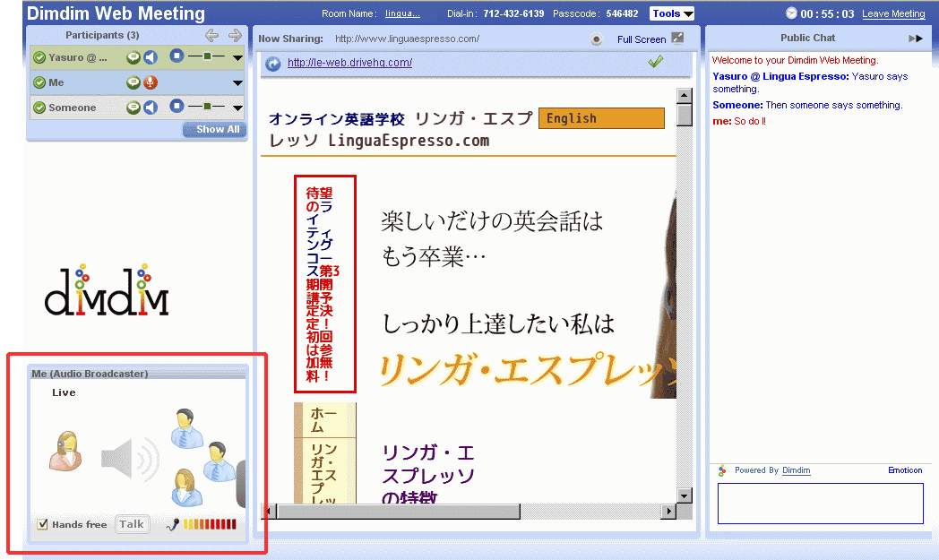
Task: Open Yasuro's participant options dropdown
Action: 237,58
